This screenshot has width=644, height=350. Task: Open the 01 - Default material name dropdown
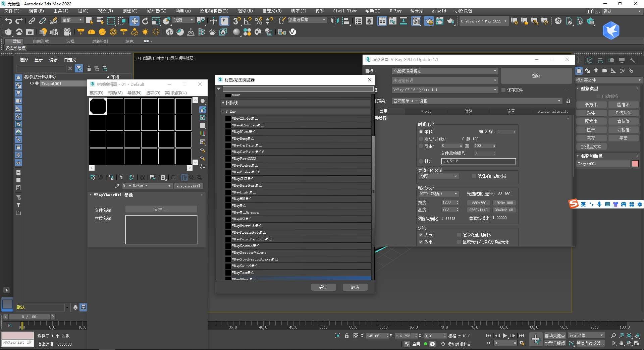click(170, 186)
